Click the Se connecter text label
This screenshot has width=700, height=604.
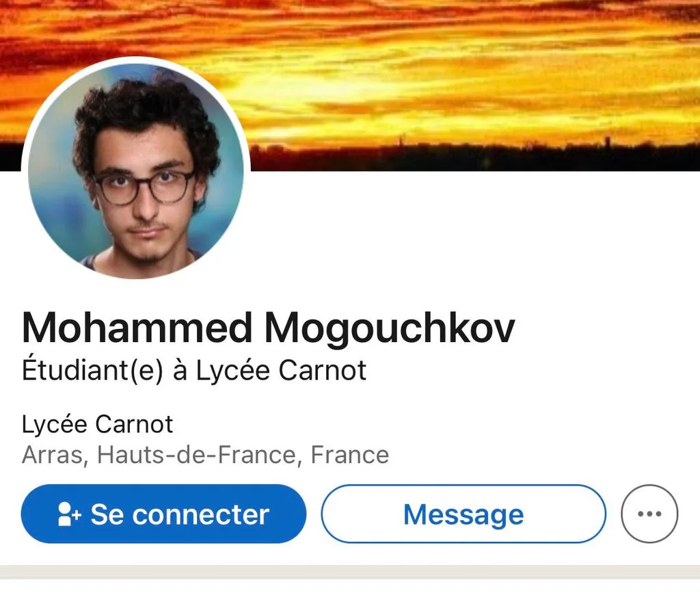pyautogui.click(x=180, y=514)
